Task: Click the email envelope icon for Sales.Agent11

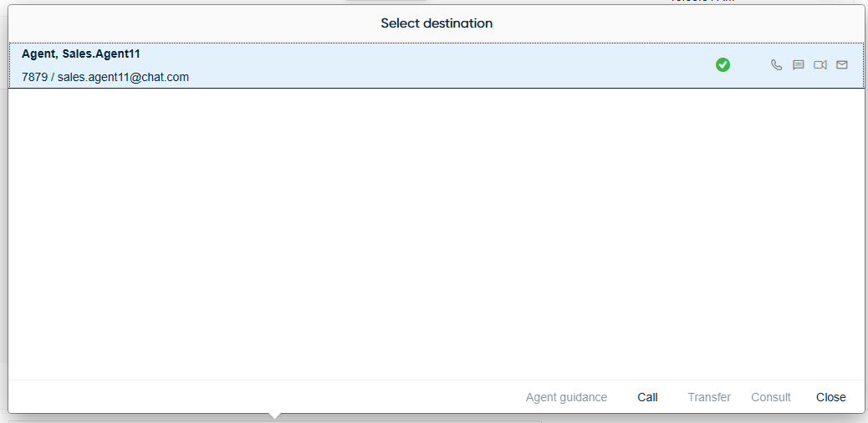Action: coord(841,65)
